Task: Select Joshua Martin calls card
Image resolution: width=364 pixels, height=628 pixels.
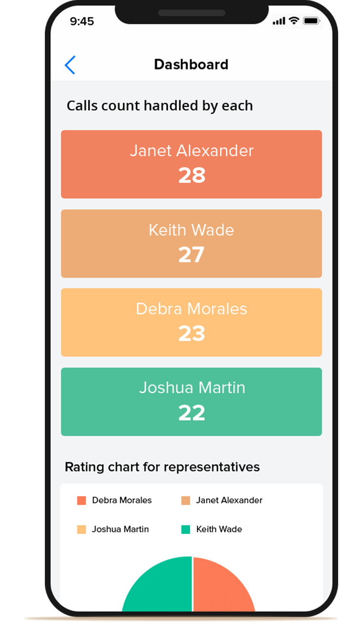Action: pos(191,401)
